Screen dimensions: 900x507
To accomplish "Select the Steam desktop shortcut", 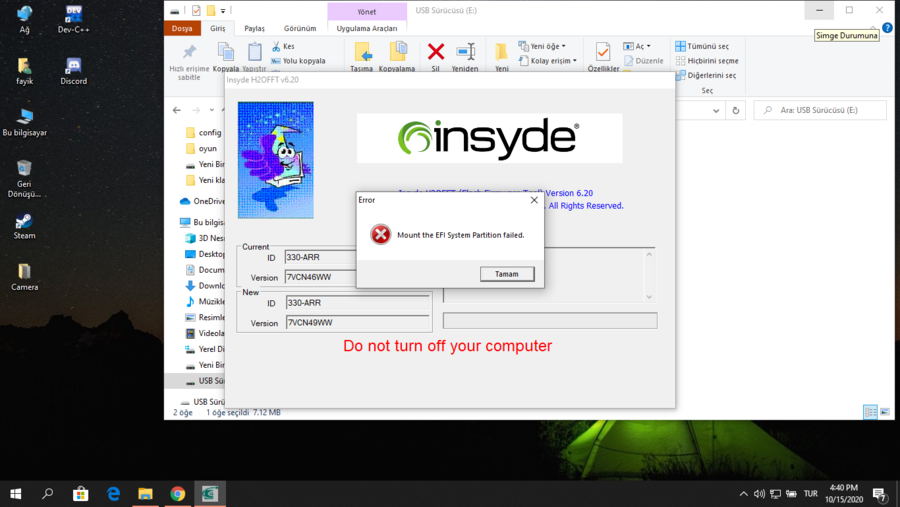I will click(x=24, y=226).
